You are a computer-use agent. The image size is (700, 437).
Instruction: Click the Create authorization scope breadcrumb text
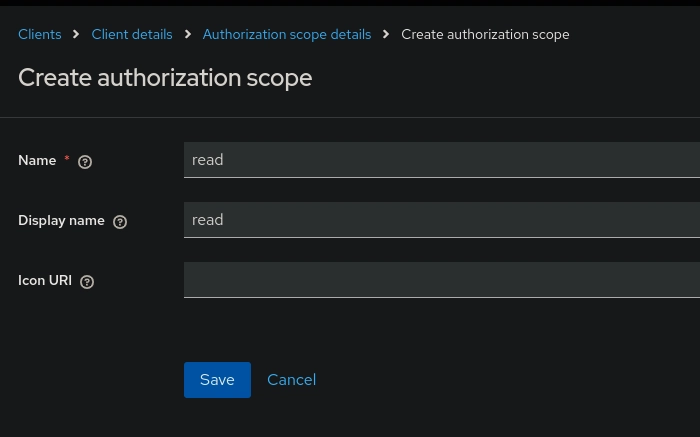coord(485,34)
